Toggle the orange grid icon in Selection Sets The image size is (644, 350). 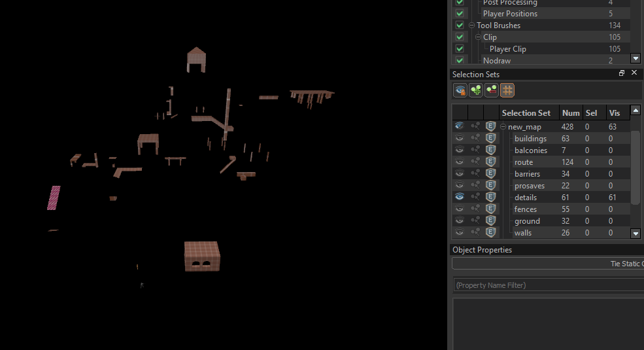tap(507, 90)
